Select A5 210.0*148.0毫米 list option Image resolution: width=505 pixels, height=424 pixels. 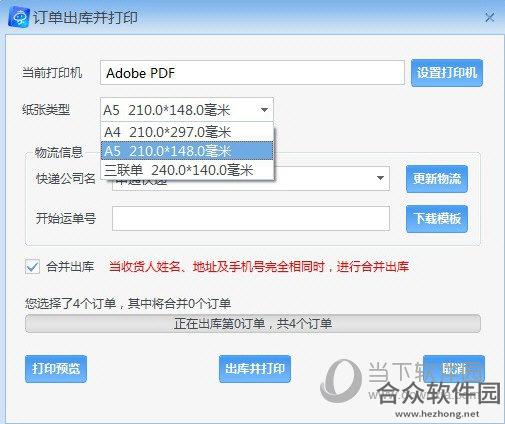click(x=187, y=151)
